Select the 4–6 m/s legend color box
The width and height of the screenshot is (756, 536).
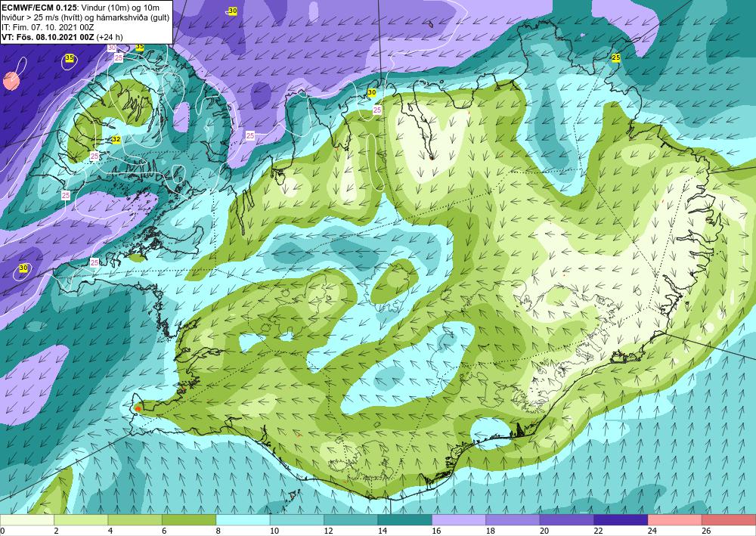coord(135,520)
